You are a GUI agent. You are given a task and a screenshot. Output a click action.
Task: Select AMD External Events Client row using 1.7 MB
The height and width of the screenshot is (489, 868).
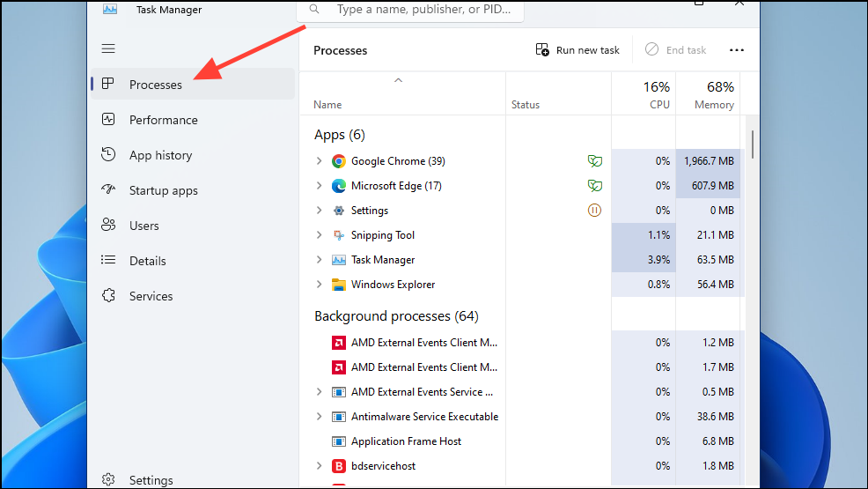(521, 367)
